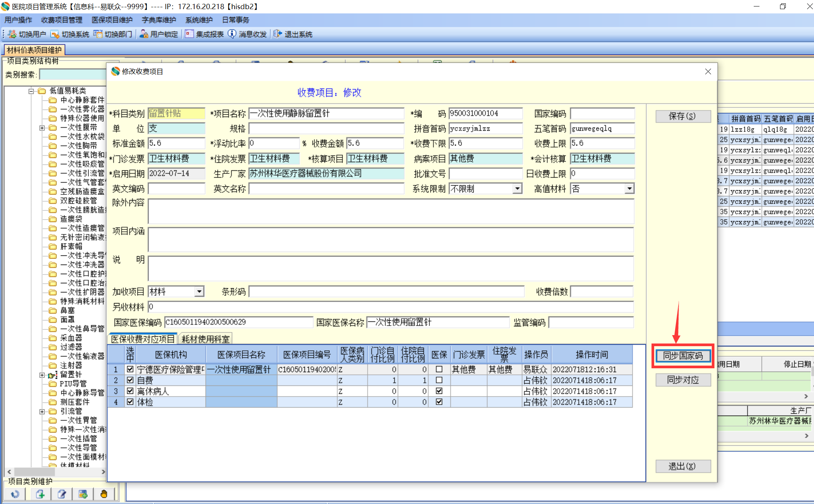Click the yellow hand icon under 项目类别维护
This screenshot has height=504, width=814.
point(104,494)
